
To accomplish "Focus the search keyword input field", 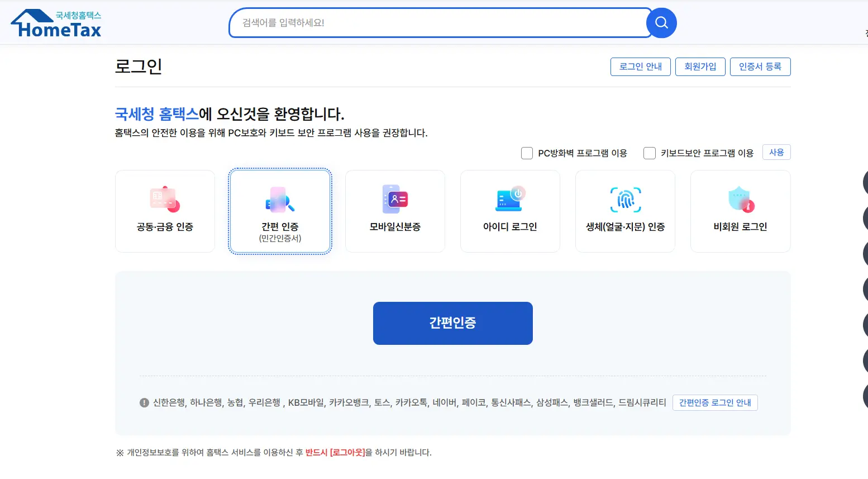I will (x=440, y=23).
